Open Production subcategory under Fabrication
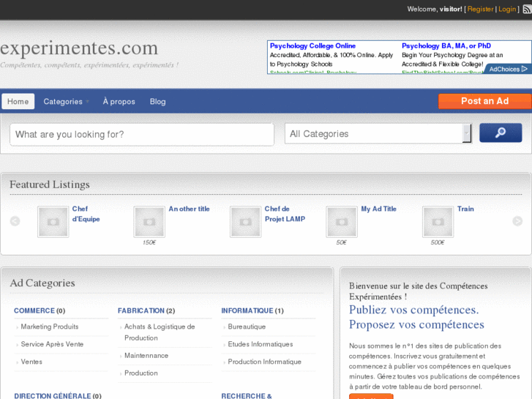This screenshot has width=532, height=399. (141, 373)
